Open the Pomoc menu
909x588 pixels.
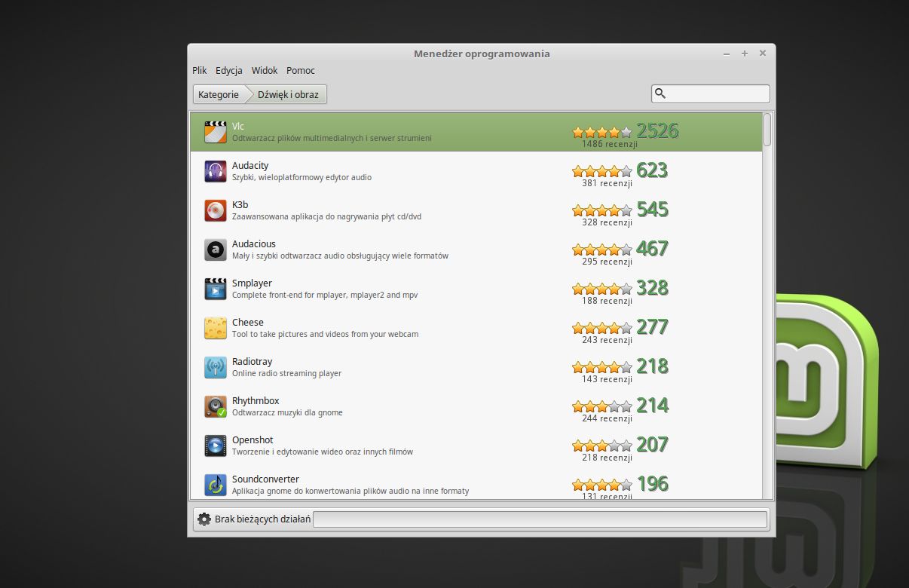(301, 70)
